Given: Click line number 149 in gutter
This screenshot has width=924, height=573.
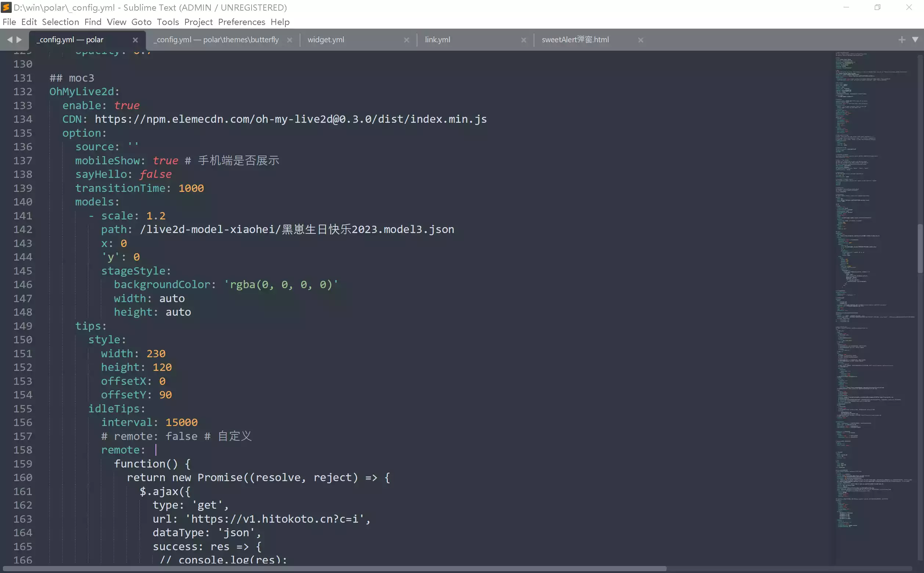Looking at the screenshot, I should 23,326.
